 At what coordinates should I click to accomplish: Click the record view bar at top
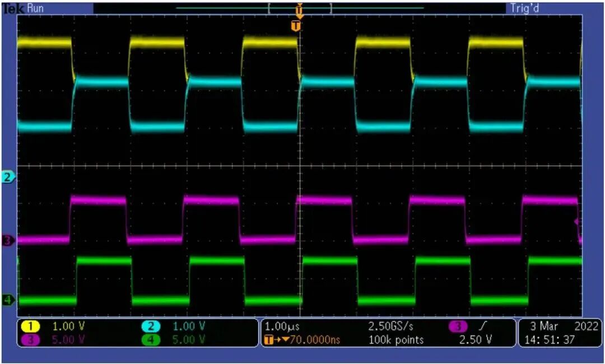click(299, 8)
